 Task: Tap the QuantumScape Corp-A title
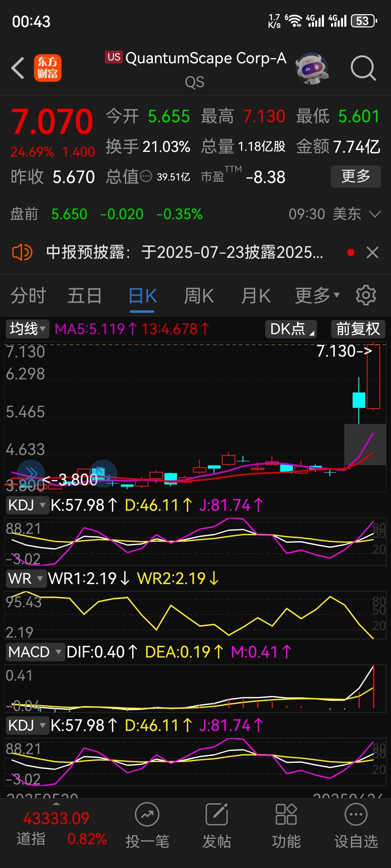pyautogui.click(x=206, y=58)
